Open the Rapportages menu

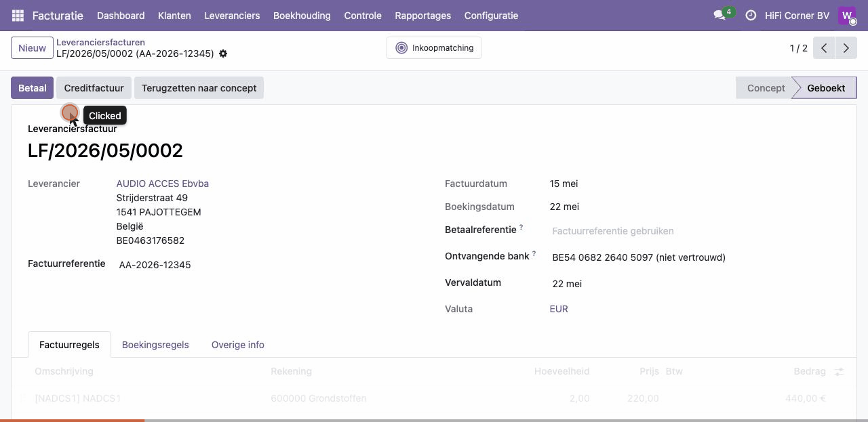423,15
